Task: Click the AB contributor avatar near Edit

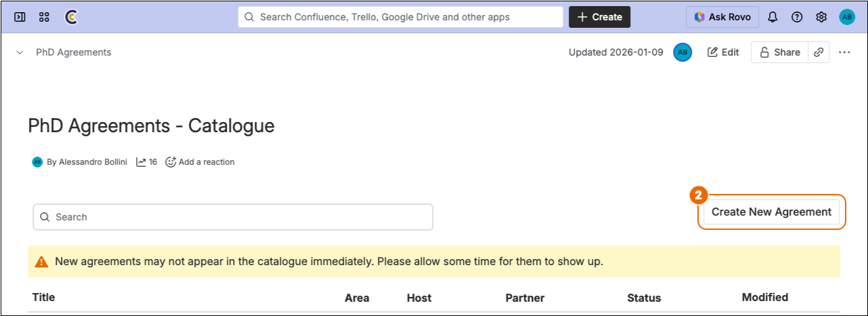Action: (682, 52)
